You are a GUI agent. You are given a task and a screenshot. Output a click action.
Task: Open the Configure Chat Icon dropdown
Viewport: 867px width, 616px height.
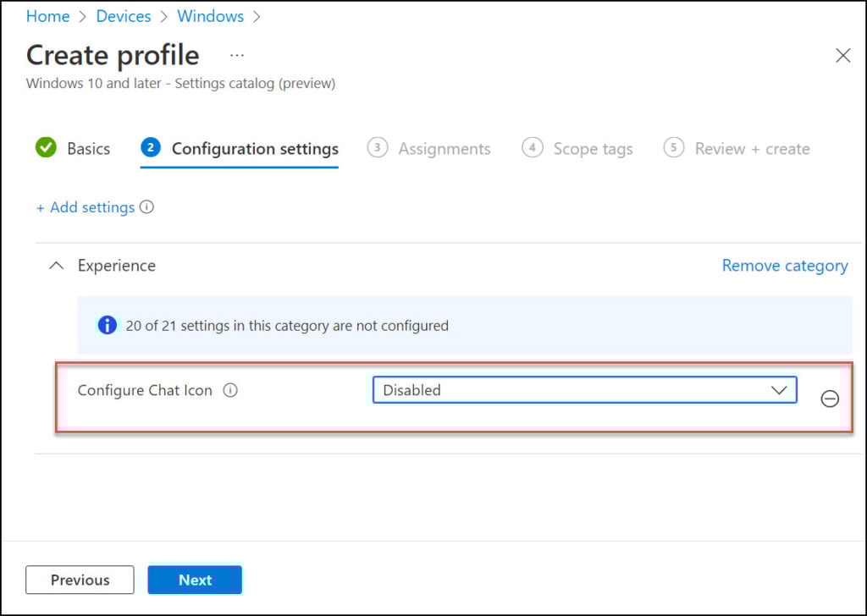point(584,390)
